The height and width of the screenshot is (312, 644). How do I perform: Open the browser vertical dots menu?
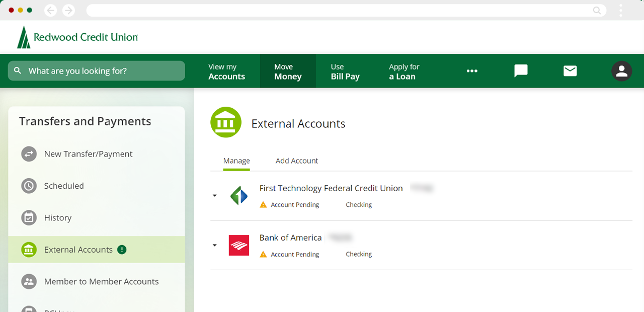[x=621, y=10]
